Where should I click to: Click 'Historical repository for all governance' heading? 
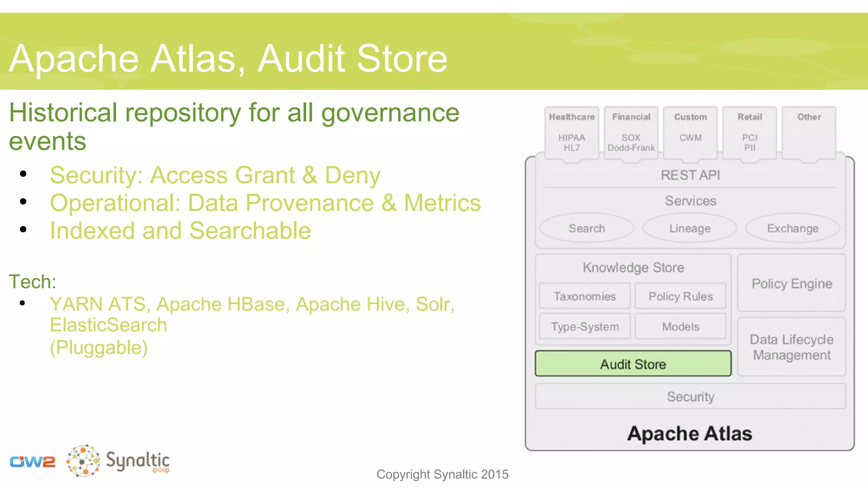(x=234, y=113)
